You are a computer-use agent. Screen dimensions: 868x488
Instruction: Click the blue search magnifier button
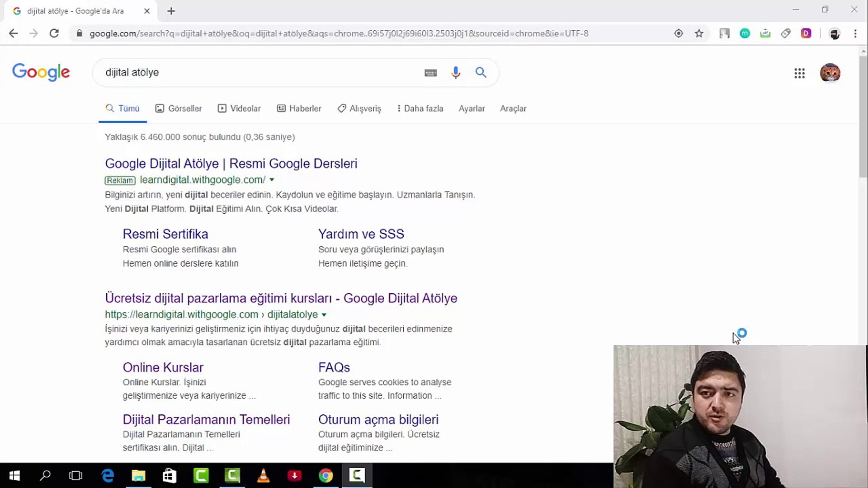tap(481, 72)
